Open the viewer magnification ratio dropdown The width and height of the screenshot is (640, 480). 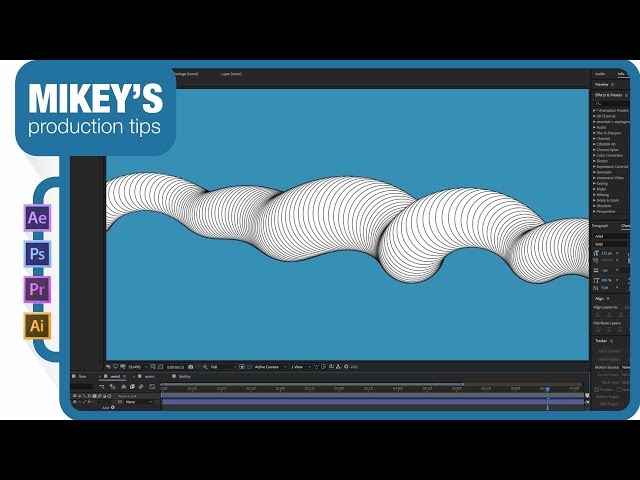(138, 367)
